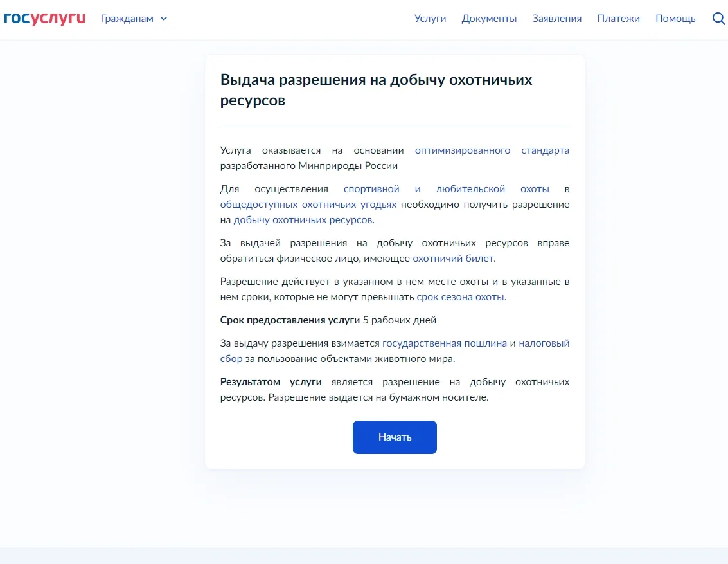Image resolution: width=728 pixels, height=564 pixels.
Task: Open the спортивной и любительской охоты link
Action: pyautogui.click(x=446, y=189)
